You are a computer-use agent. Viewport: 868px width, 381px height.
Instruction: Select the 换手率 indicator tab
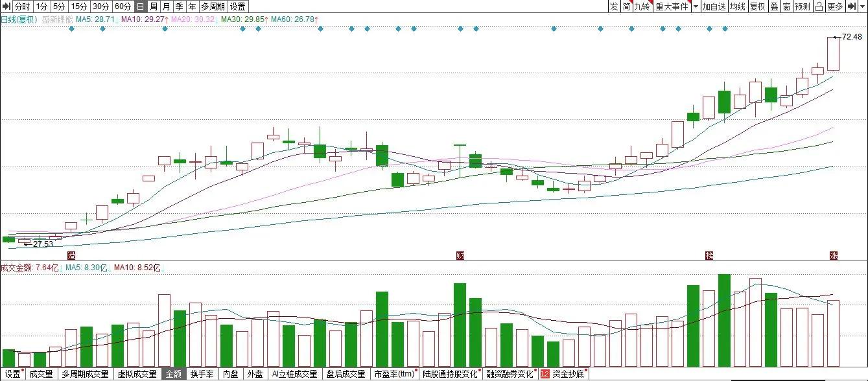(x=202, y=374)
